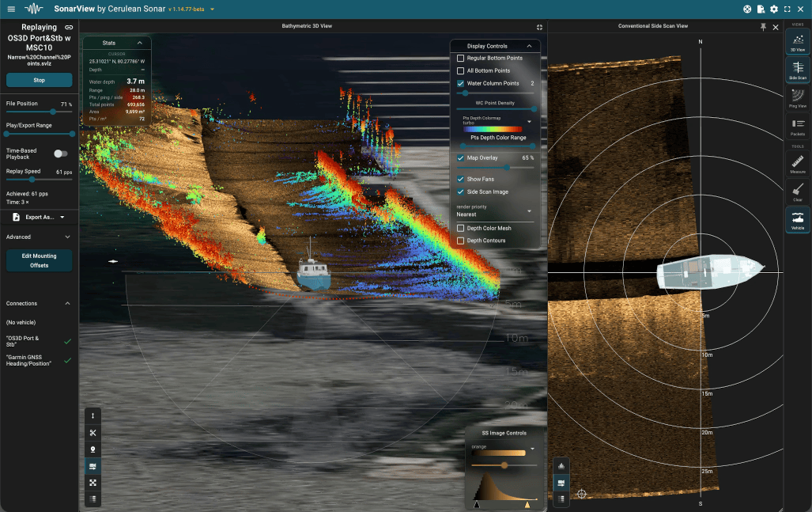Expand the Advanced section

click(38, 237)
